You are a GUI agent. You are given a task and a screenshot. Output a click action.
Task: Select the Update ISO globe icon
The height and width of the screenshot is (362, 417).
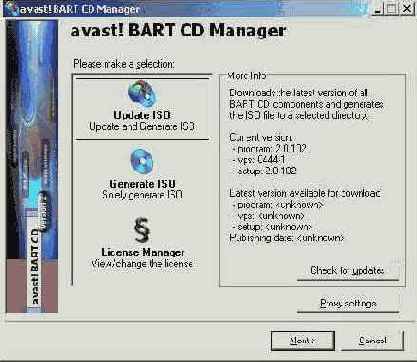coord(142,94)
